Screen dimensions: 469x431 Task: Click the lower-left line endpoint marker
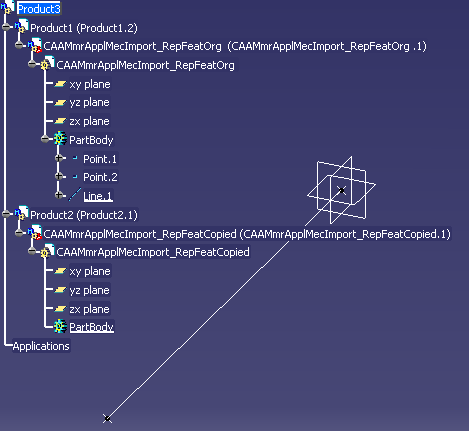coord(107,418)
